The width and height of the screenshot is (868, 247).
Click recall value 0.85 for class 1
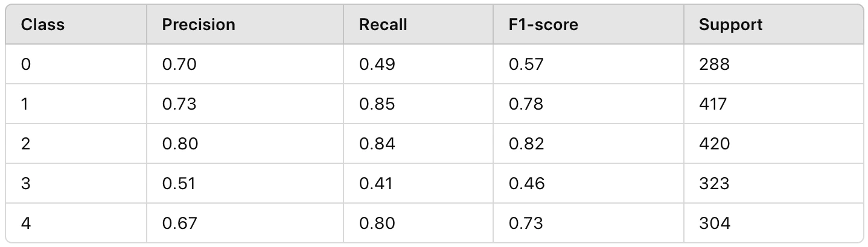[x=377, y=104]
